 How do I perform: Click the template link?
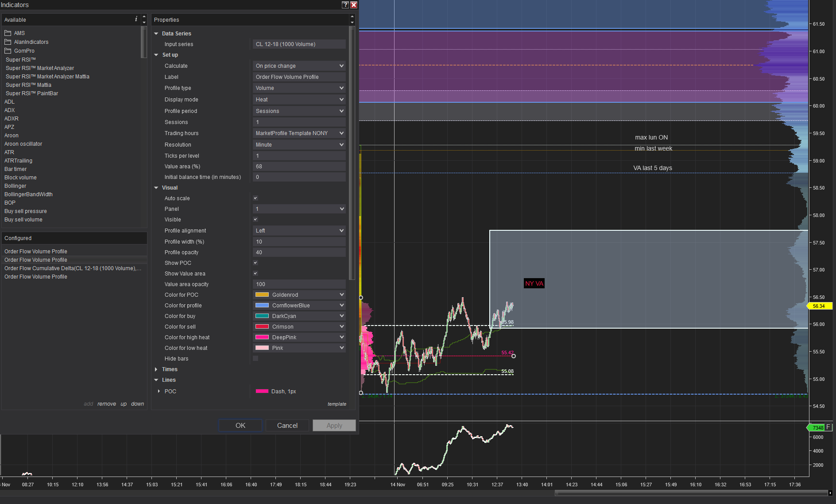[x=337, y=404]
